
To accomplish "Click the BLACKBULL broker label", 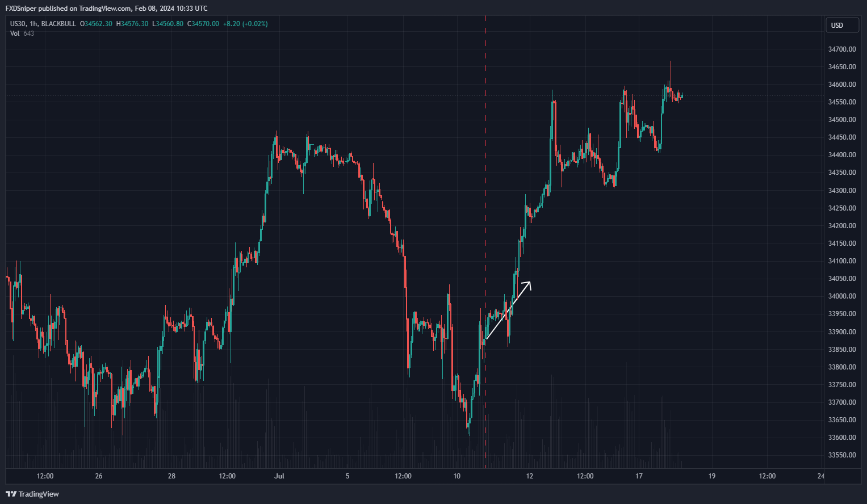I will (58, 24).
